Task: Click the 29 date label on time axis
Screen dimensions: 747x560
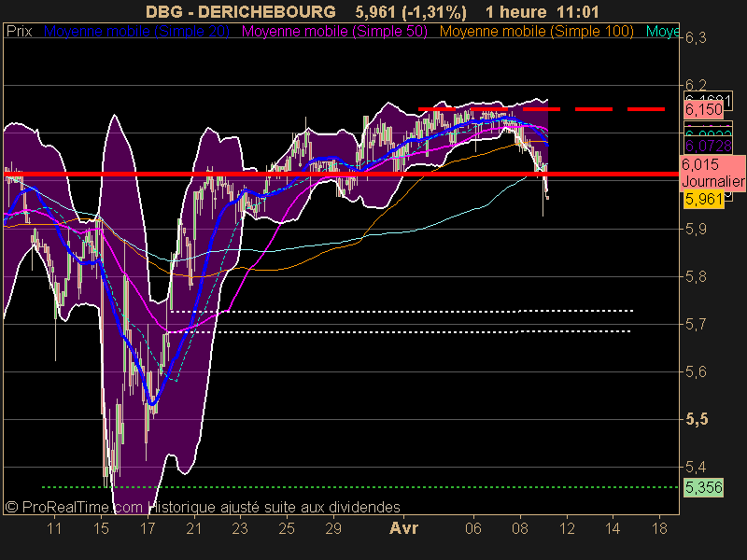Action: [333, 528]
